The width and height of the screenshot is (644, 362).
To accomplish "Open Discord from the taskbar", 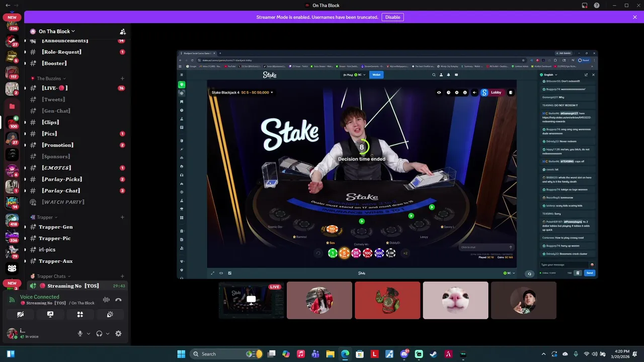I will tap(404, 354).
